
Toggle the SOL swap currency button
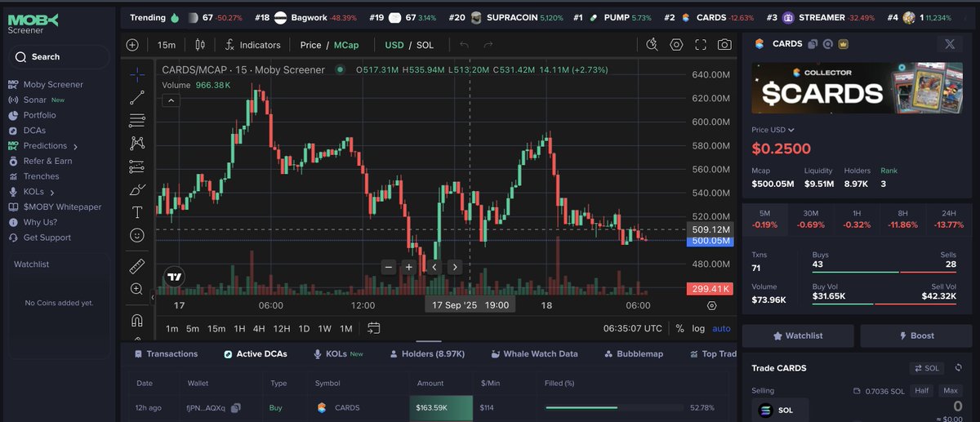[927, 368]
